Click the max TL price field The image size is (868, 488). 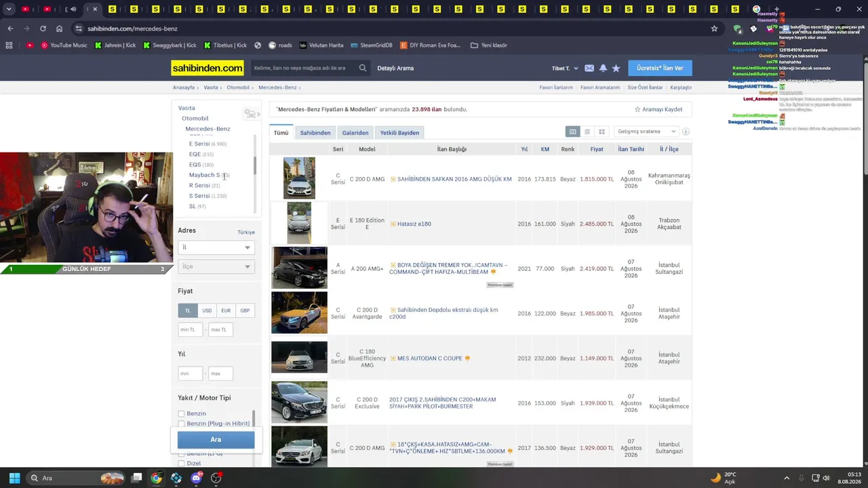[x=221, y=329]
